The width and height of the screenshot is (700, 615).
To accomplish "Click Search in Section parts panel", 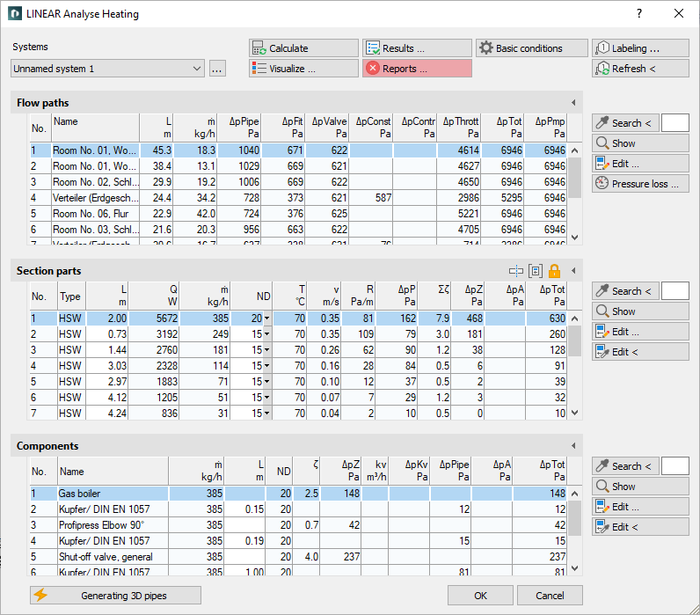I will point(625,290).
